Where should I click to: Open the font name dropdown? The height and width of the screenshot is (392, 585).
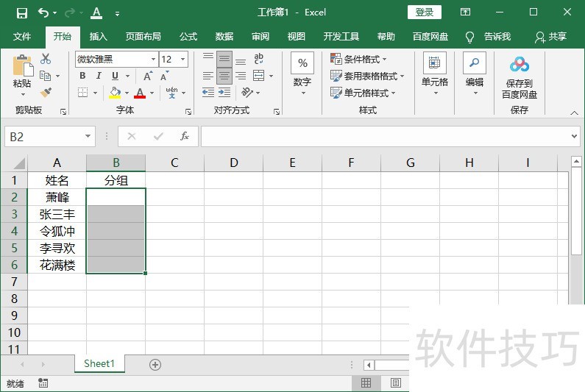click(153, 59)
